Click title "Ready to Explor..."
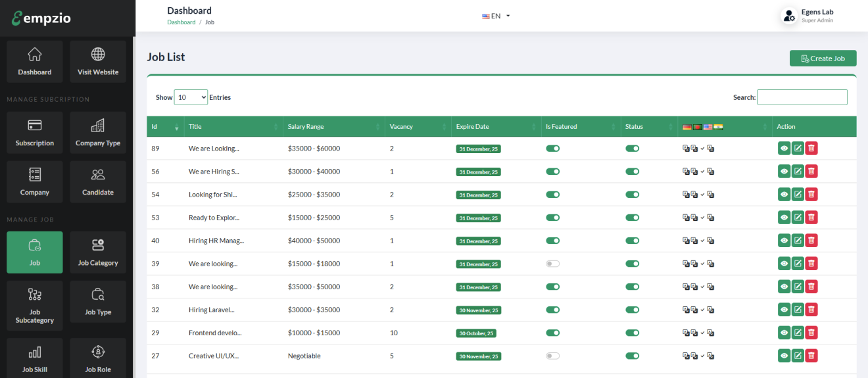This screenshot has width=868, height=378. pos(214,218)
